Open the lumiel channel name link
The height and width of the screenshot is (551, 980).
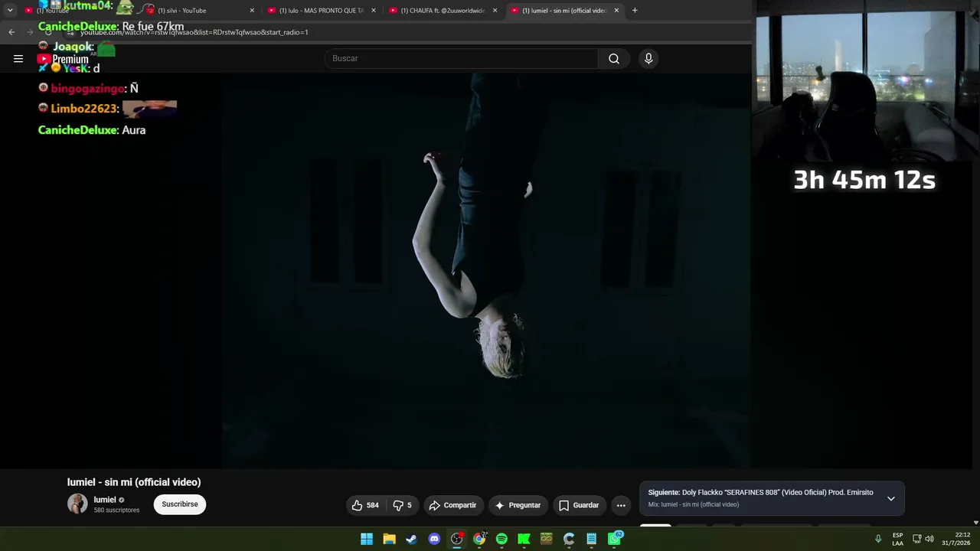pos(105,500)
